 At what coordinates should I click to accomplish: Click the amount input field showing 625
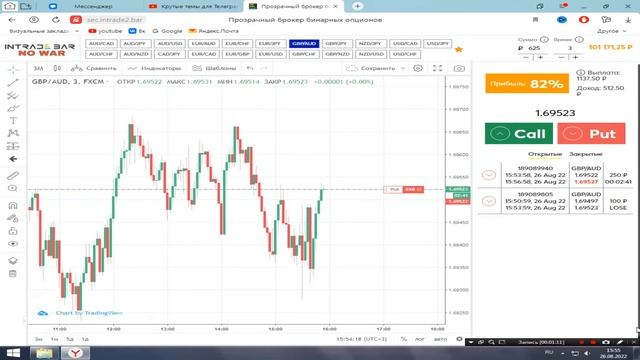(535, 48)
